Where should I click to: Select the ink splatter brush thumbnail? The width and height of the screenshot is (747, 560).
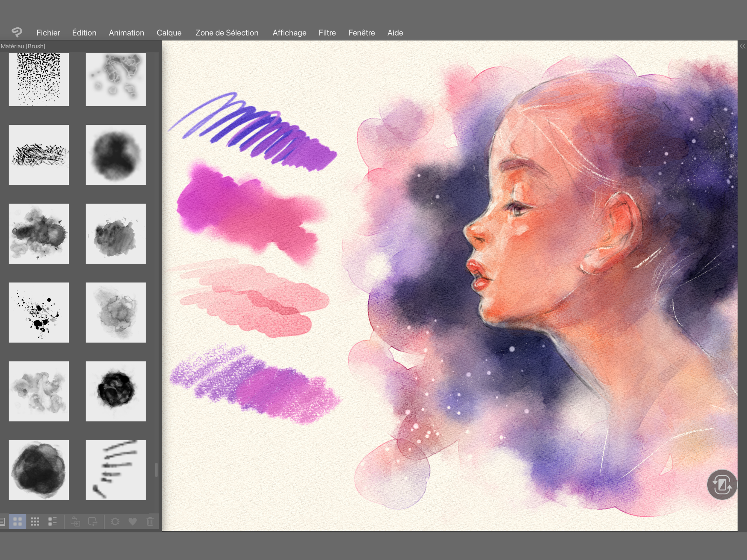click(x=39, y=313)
